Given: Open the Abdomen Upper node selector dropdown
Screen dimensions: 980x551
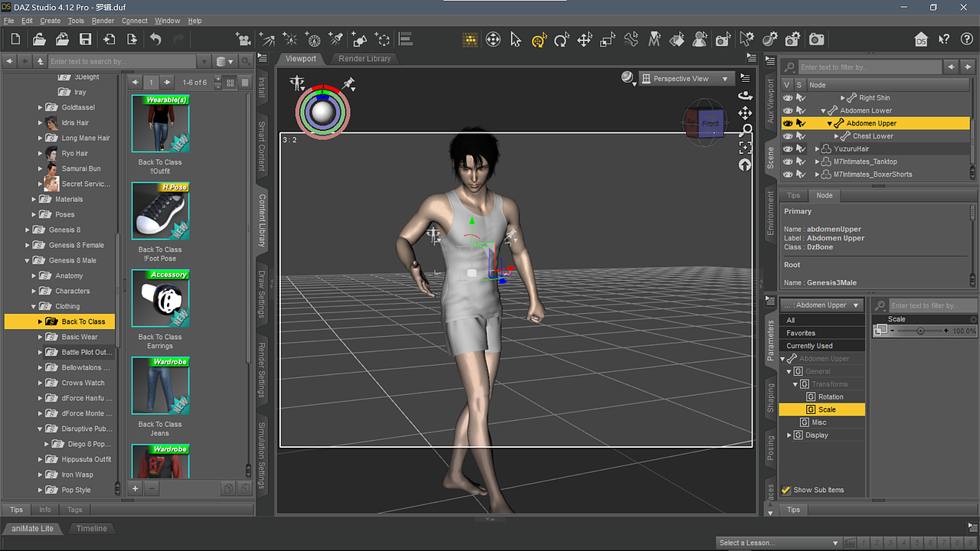Looking at the screenshot, I should point(823,305).
